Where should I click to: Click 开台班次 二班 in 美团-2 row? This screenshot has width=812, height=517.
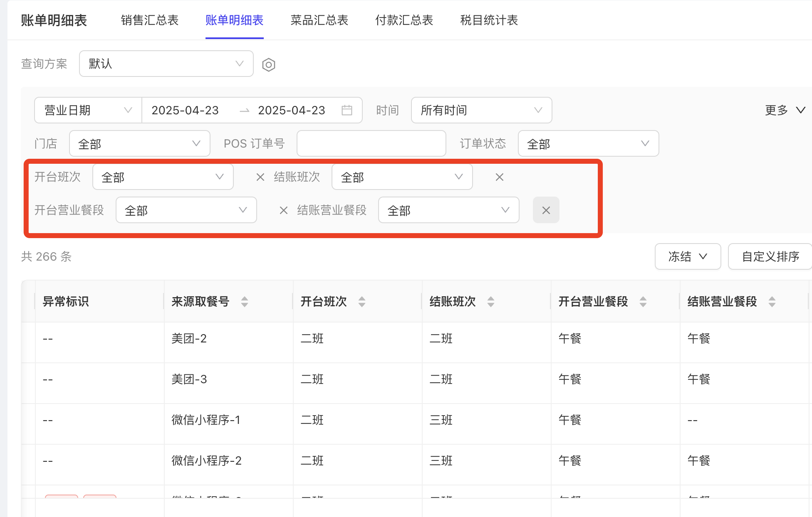(312, 339)
